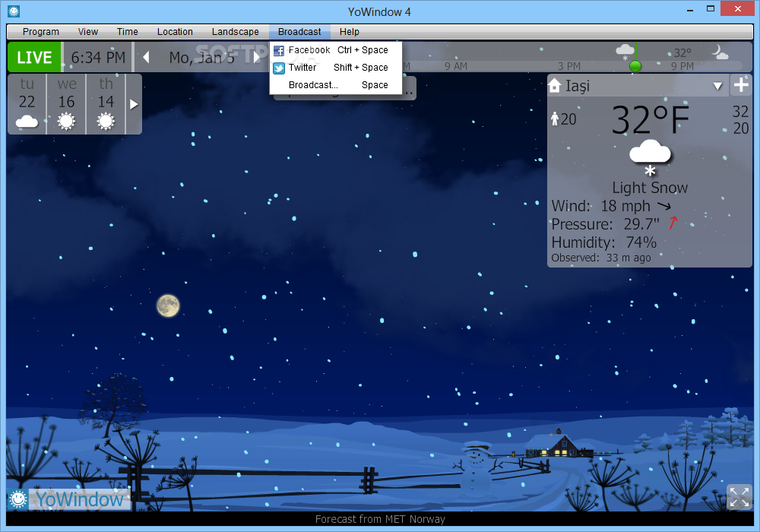Open the Landscape menu
The image size is (760, 532).
click(235, 31)
